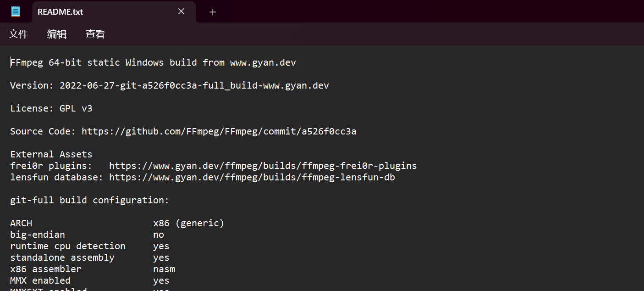644x291 pixels.
Task: Place cursor in License GPL v3 line
Action: (x=51, y=108)
